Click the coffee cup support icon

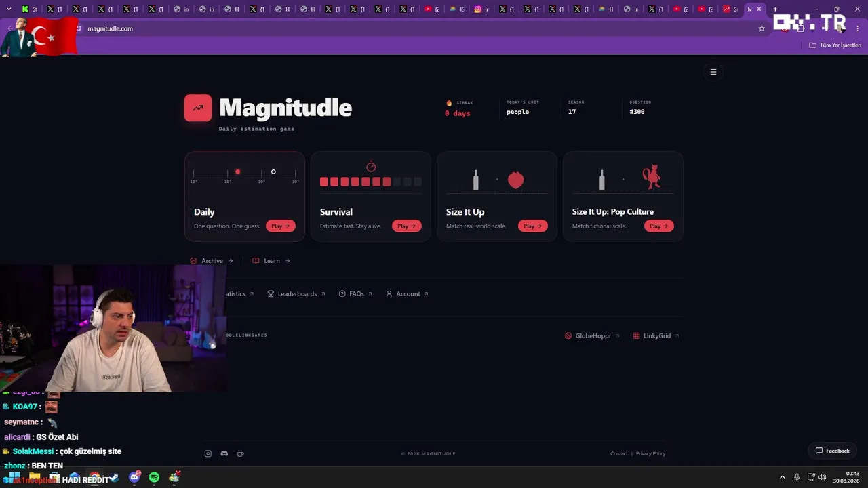241,454
